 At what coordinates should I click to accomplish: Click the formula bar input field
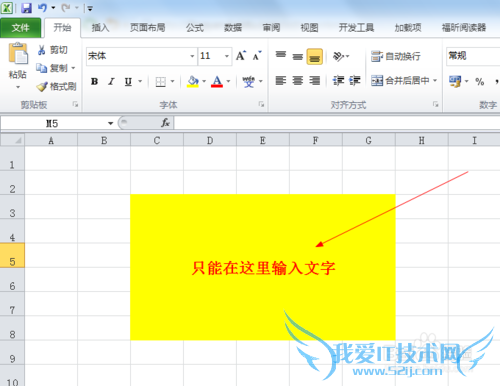(337, 123)
